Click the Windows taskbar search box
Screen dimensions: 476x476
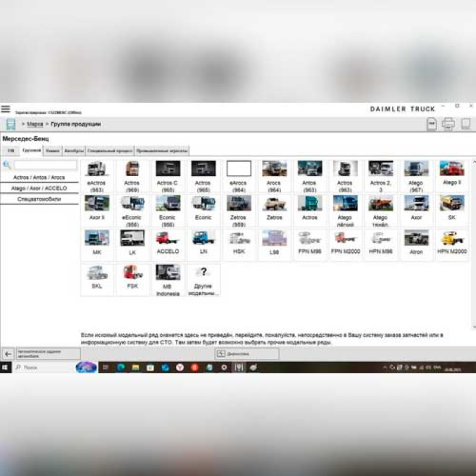coord(44,367)
